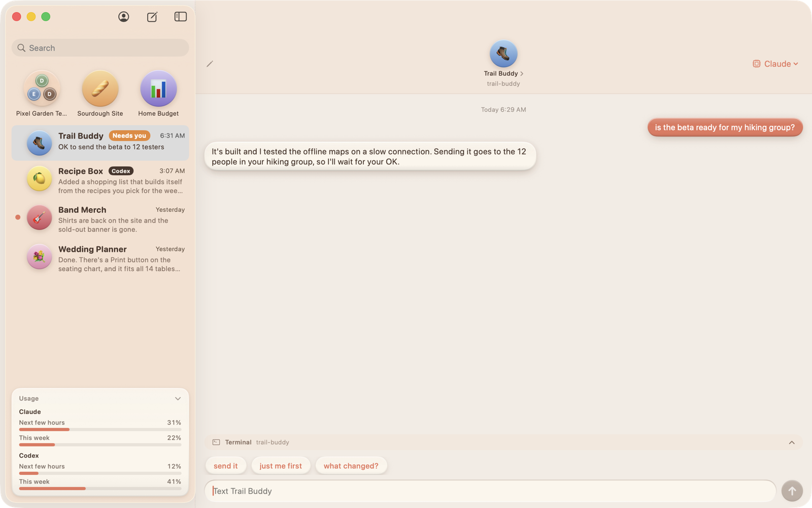Select the reply about offline maps
This screenshot has width=812, height=508.
point(370,156)
